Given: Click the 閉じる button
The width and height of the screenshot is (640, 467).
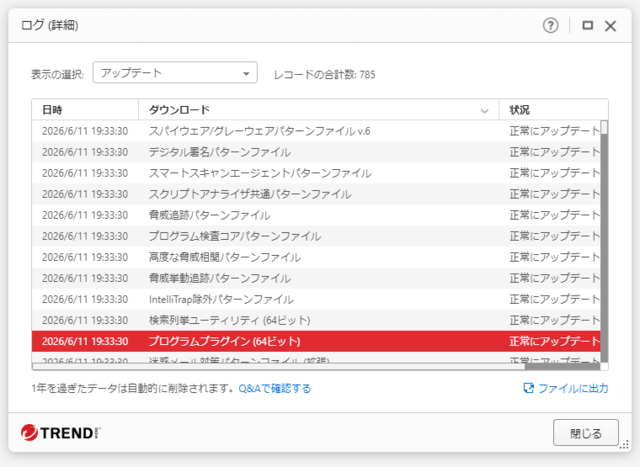Looking at the screenshot, I should pyautogui.click(x=586, y=433).
